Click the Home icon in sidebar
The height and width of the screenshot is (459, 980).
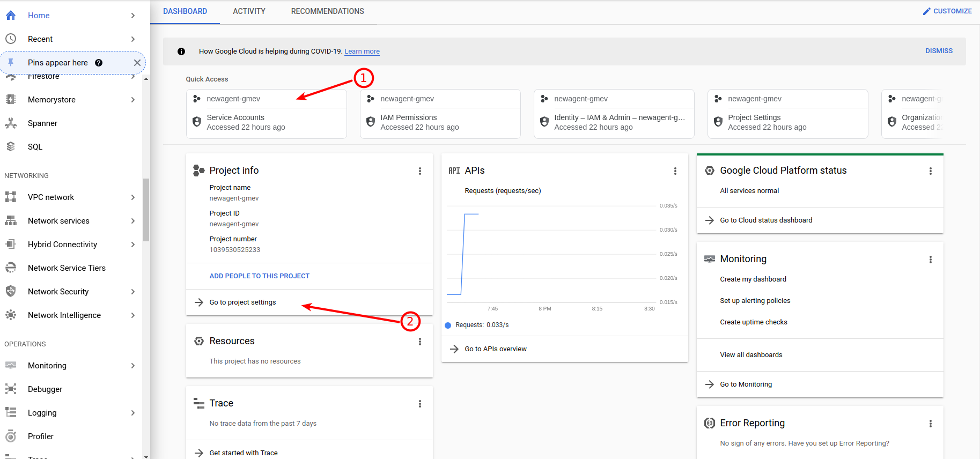pos(11,16)
